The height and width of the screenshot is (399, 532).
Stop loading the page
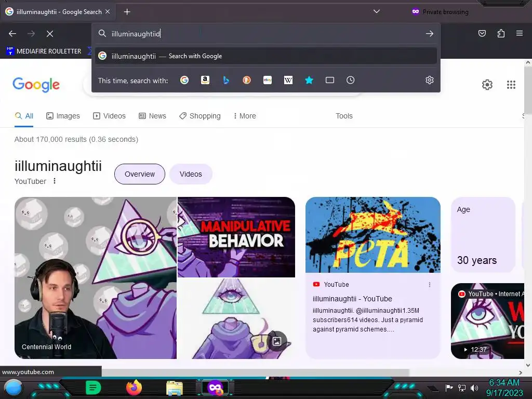(x=50, y=34)
